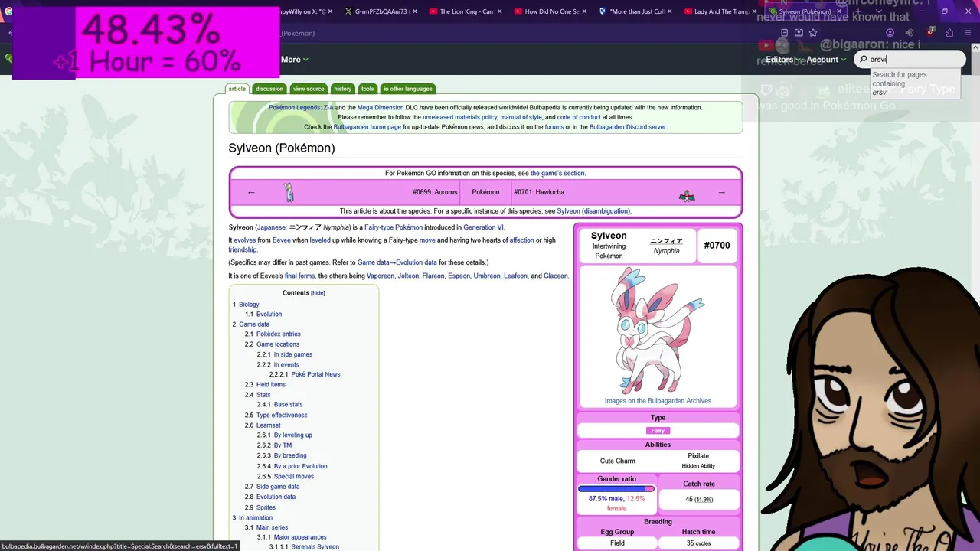This screenshot has width=980, height=551.
Task: Jump to By leveling up in contents
Action: 293,435
